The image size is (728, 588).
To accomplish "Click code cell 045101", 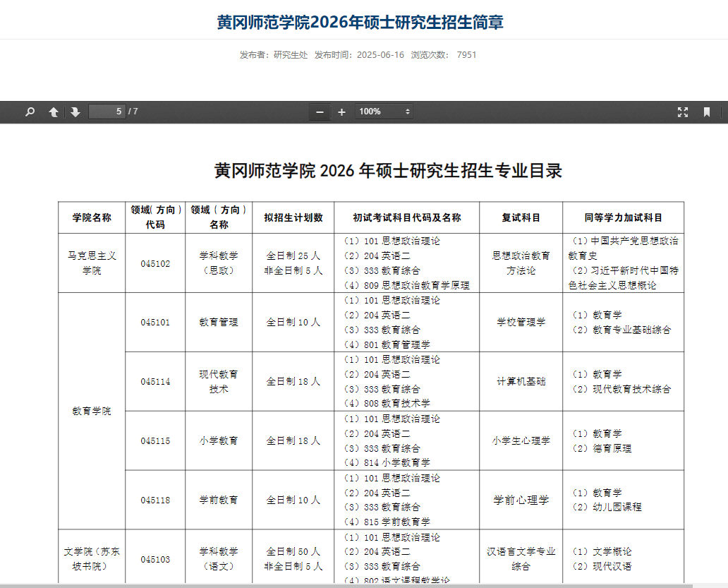I will 155,323.
